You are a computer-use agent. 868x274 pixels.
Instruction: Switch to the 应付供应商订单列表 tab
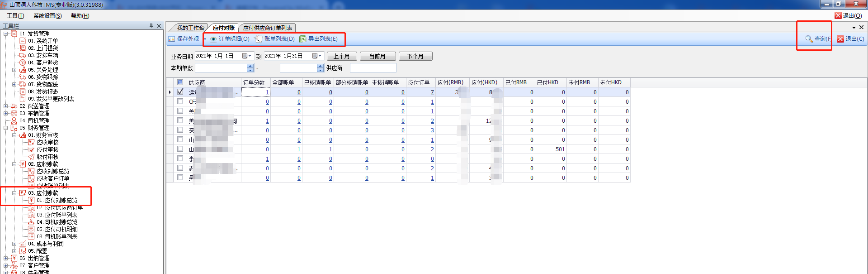pos(267,28)
